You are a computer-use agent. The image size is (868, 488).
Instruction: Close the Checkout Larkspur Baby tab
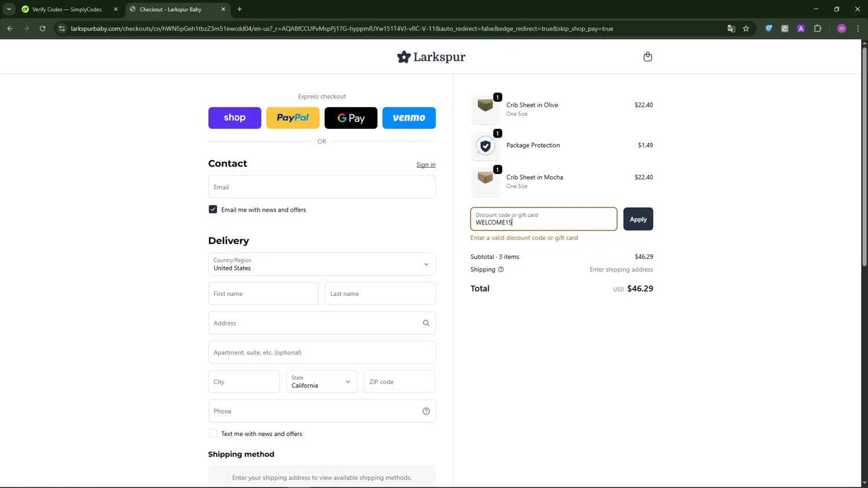pyautogui.click(x=223, y=9)
